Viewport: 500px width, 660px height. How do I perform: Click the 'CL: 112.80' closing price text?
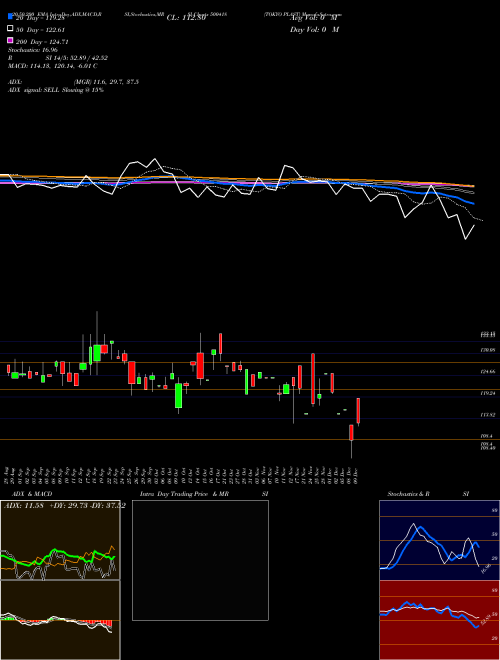pyautogui.click(x=186, y=18)
